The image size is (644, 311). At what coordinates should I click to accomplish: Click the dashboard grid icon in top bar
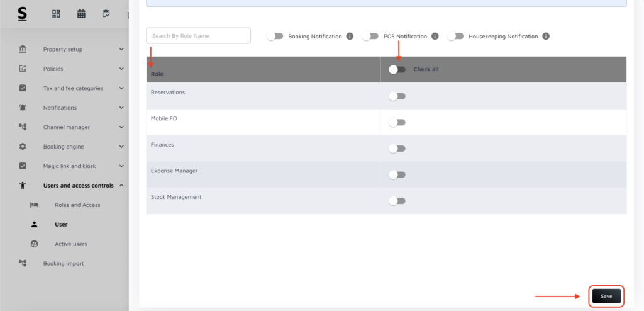[x=56, y=14]
